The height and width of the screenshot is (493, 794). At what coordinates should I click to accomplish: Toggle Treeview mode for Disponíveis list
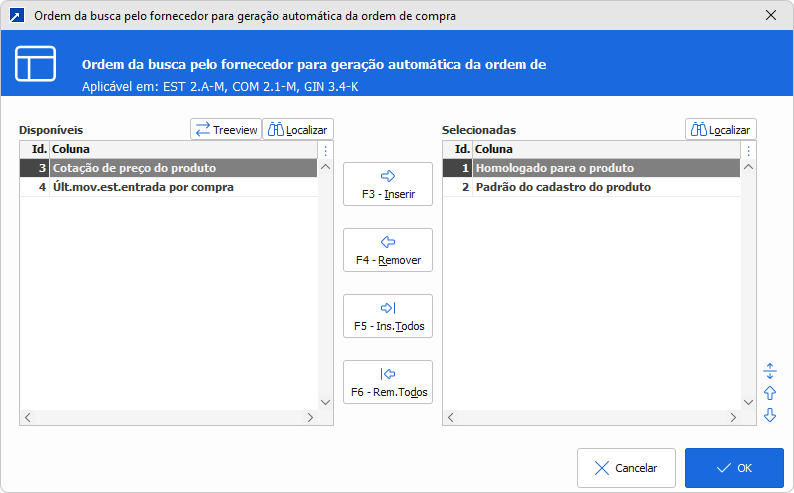coord(226,129)
